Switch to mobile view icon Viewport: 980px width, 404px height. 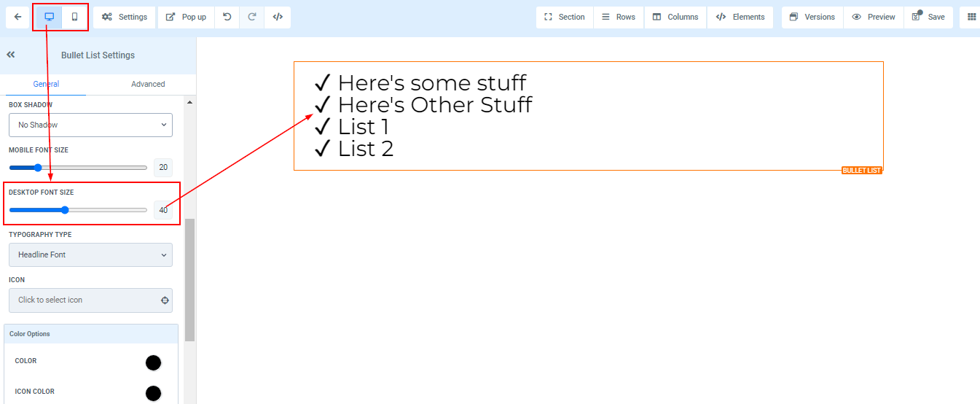(74, 17)
